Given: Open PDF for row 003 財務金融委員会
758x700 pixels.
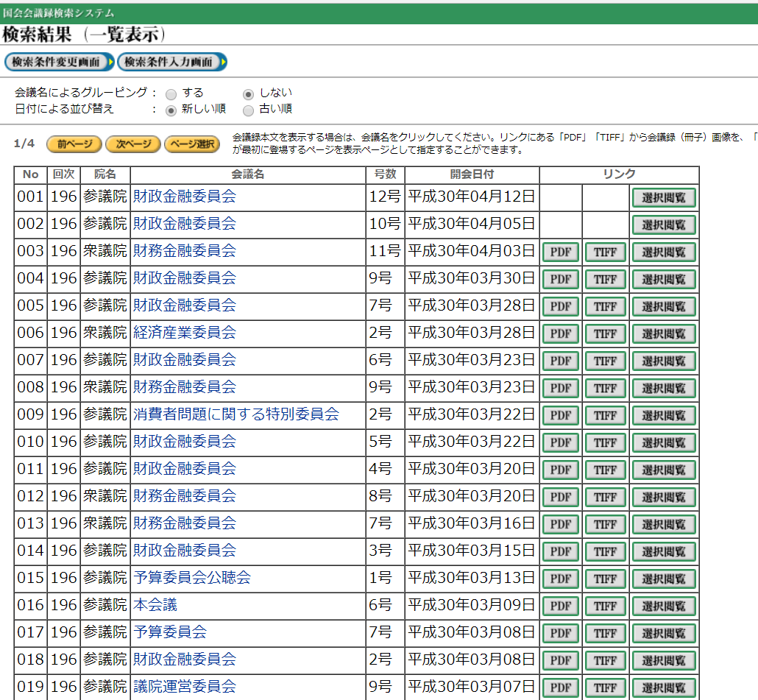Looking at the screenshot, I should (561, 252).
